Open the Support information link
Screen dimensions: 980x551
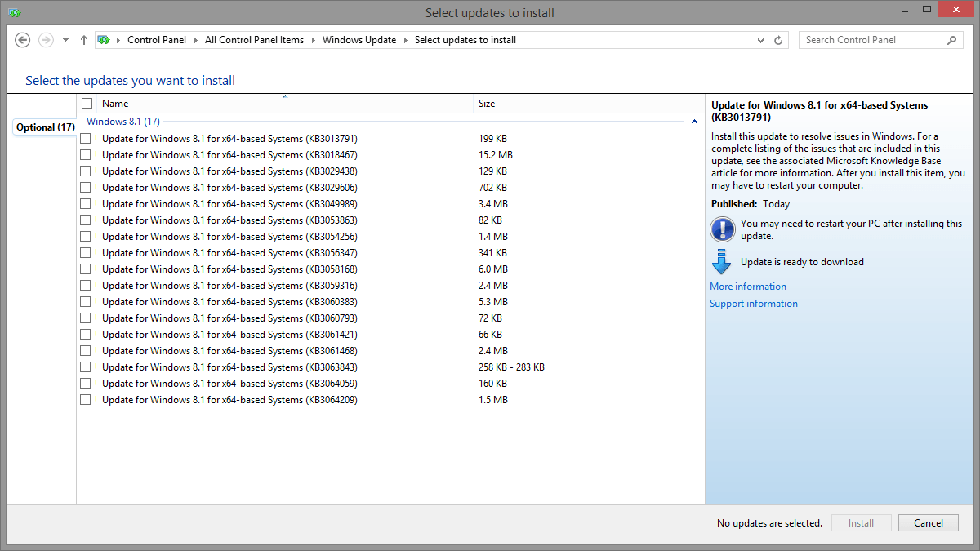[754, 304]
